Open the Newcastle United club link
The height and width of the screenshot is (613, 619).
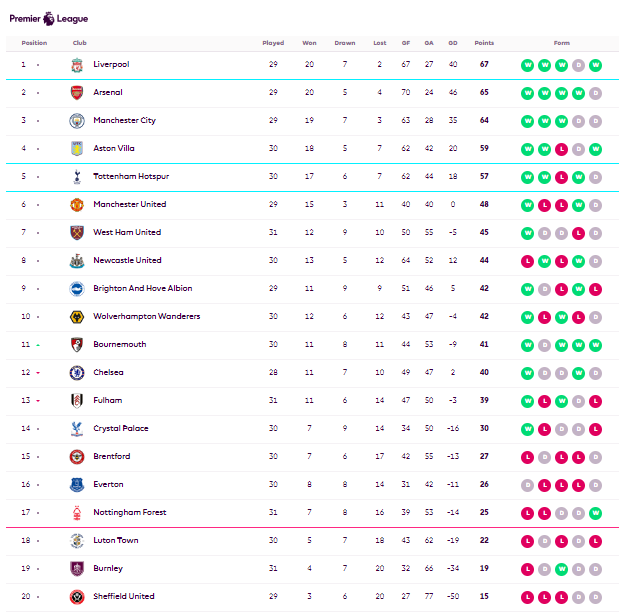click(127, 261)
